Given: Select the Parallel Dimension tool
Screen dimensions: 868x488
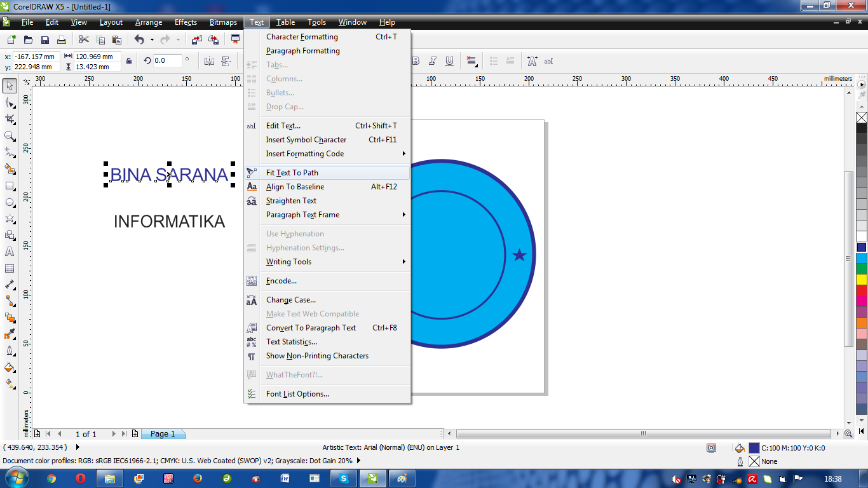Looking at the screenshot, I should point(10,285).
